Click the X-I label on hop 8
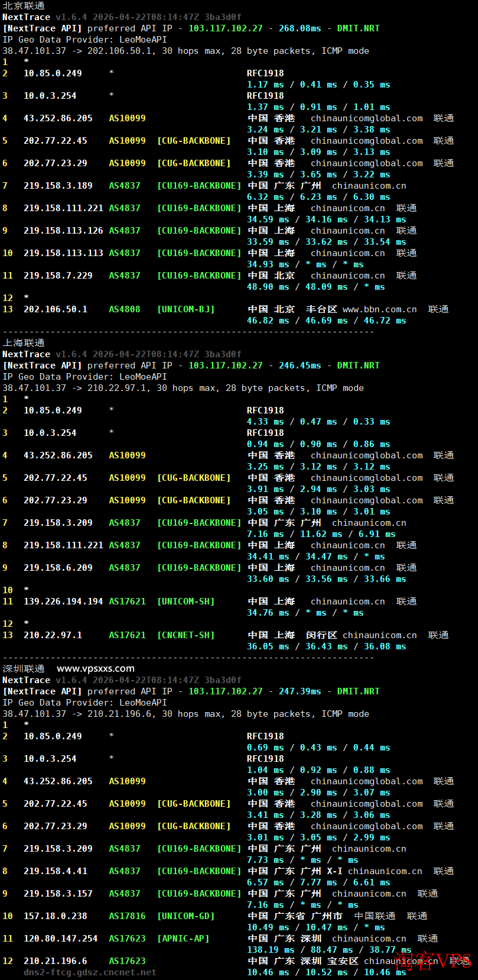The image size is (478, 980). coord(334,871)
